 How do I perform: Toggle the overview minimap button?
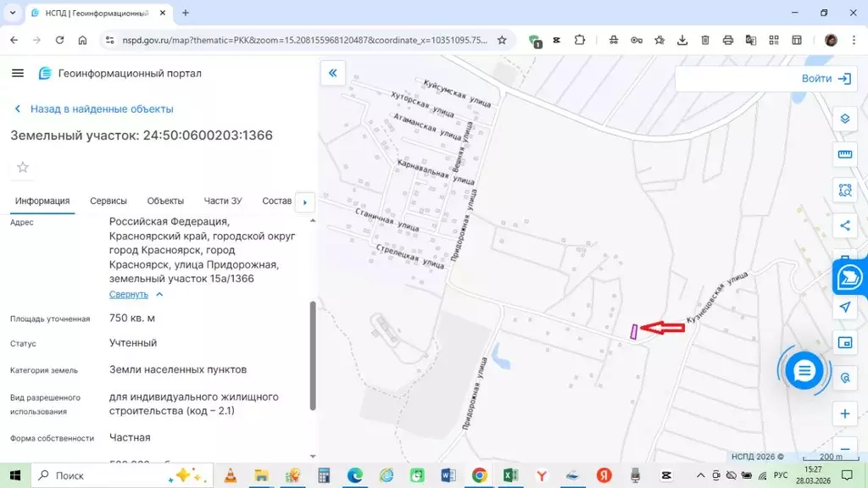(x=844, y=342)
